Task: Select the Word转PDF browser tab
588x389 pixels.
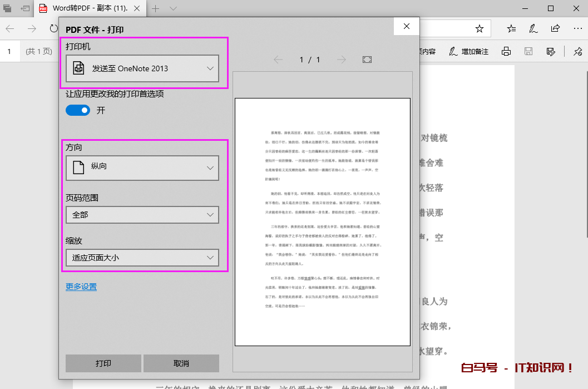Action: click(89, 8)
